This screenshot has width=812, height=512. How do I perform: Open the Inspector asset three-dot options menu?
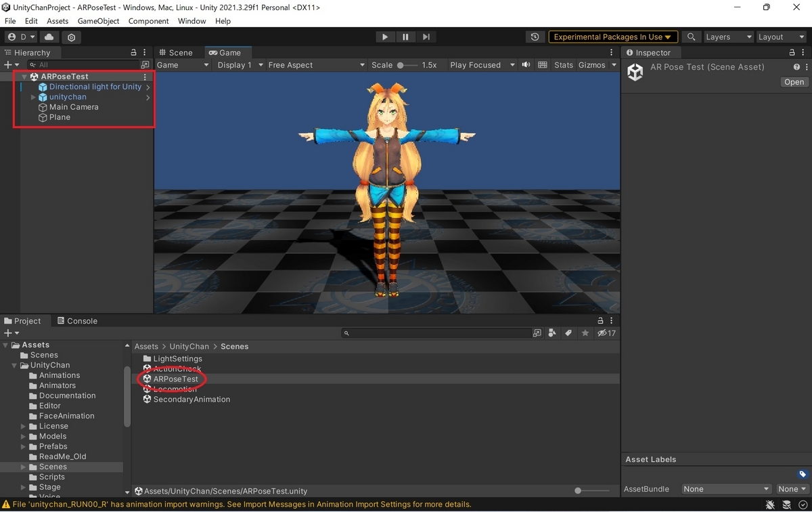[805, 67]
